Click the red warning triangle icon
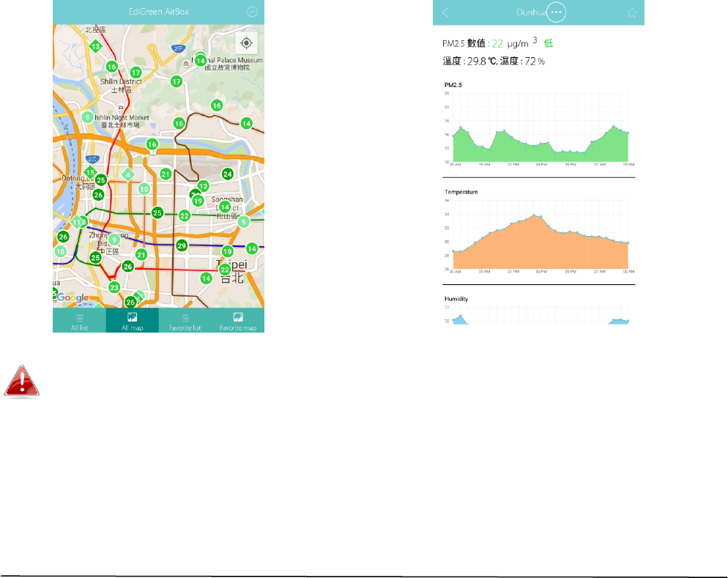Viewport: 728px width, 578px height. pyautogui.click(x=22, y=382)
